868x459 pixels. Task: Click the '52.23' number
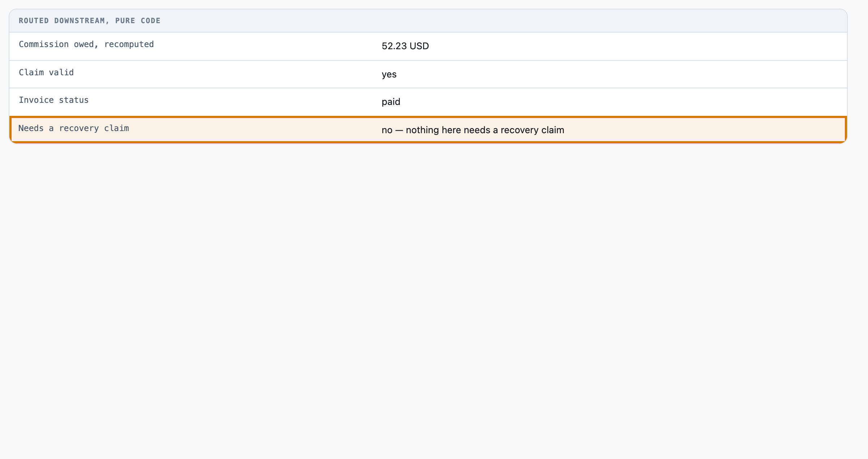pos(394,46)
